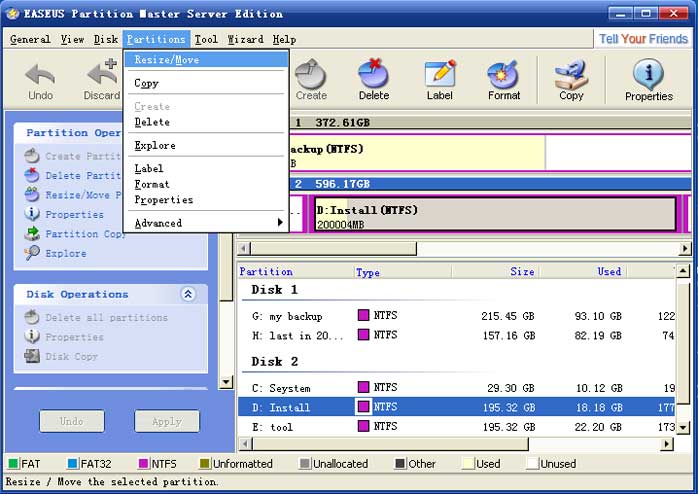Select the C: Seystem partition row
This screenshot has height=494, width=698.
456,388
